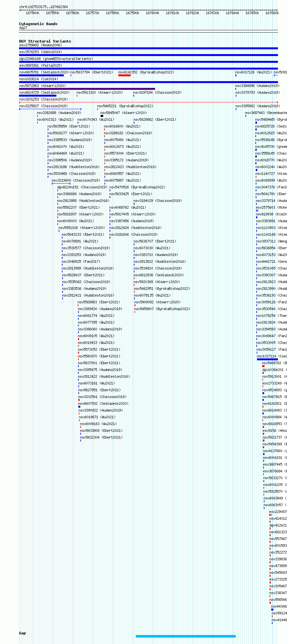Click the purple bar under nsv5972963

(x=87, y=89)
